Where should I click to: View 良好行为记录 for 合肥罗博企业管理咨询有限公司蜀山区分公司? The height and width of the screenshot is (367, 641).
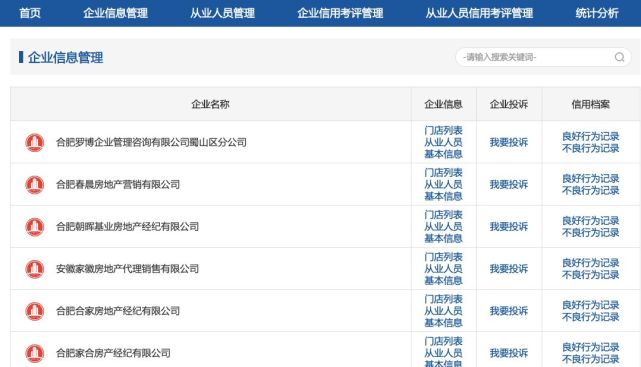591,136
